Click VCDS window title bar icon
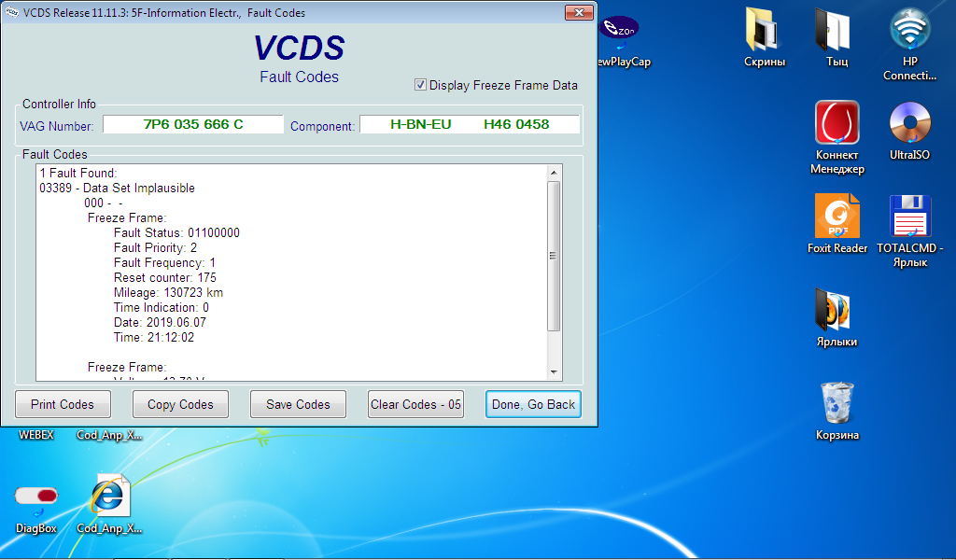This screenshot has width=956, height=560. tap(11, 12)
